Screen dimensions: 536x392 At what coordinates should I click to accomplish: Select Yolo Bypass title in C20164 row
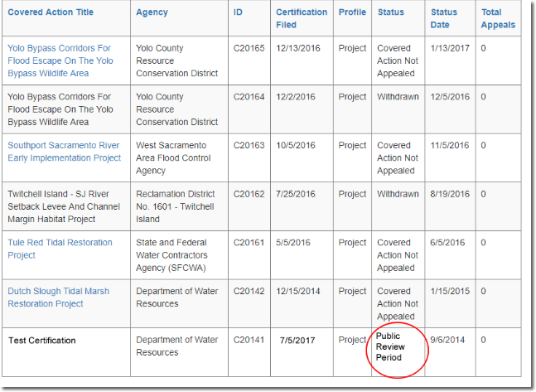(60, 109)
